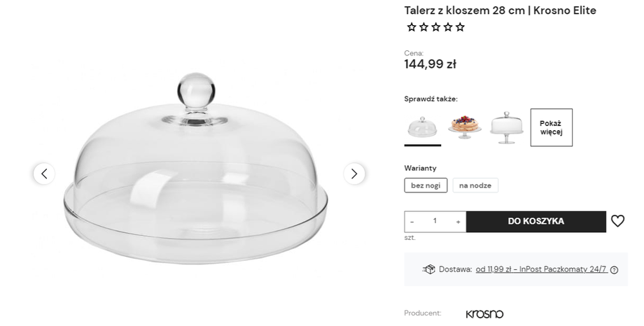
Task: Increase quantity with the plus button
Action: click(458, 222)
